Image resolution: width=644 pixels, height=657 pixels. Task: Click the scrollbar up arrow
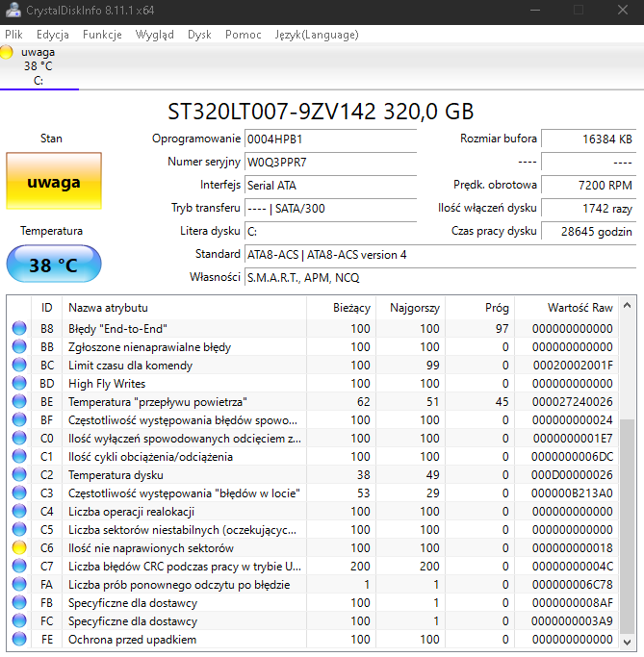pos(628,306)
